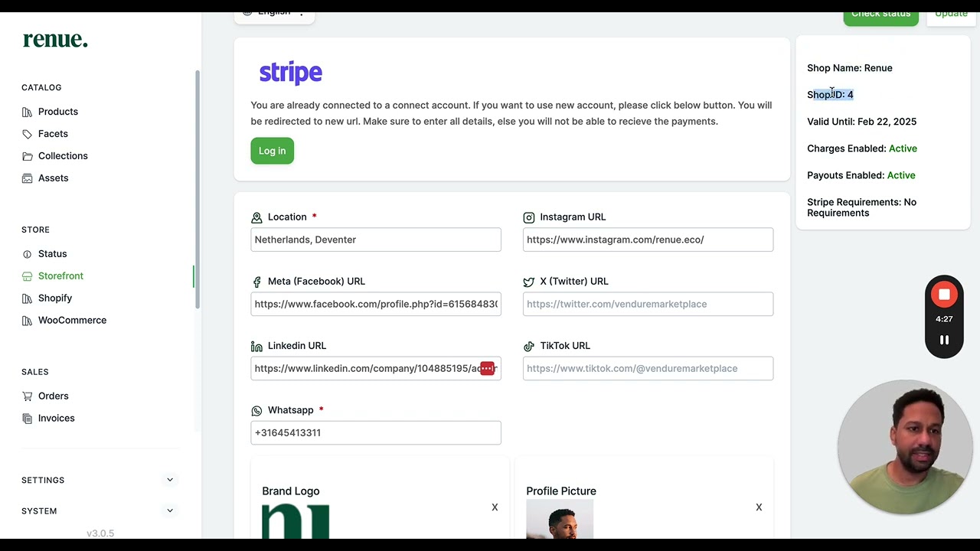This screenshot has height=551, width=980.
Task: Open the Status page under Store
Action: click(52, 254)
